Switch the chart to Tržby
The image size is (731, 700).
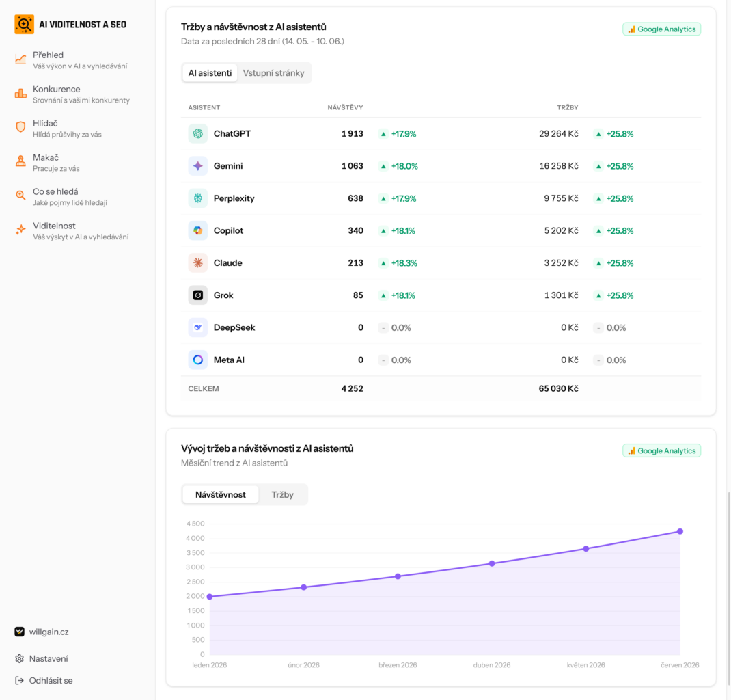[283, 495]
